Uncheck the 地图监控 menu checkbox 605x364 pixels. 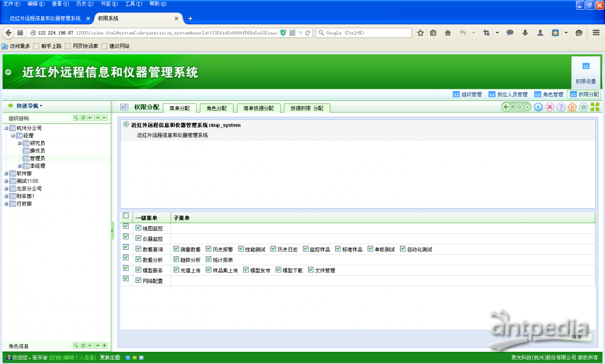[139, 228]
